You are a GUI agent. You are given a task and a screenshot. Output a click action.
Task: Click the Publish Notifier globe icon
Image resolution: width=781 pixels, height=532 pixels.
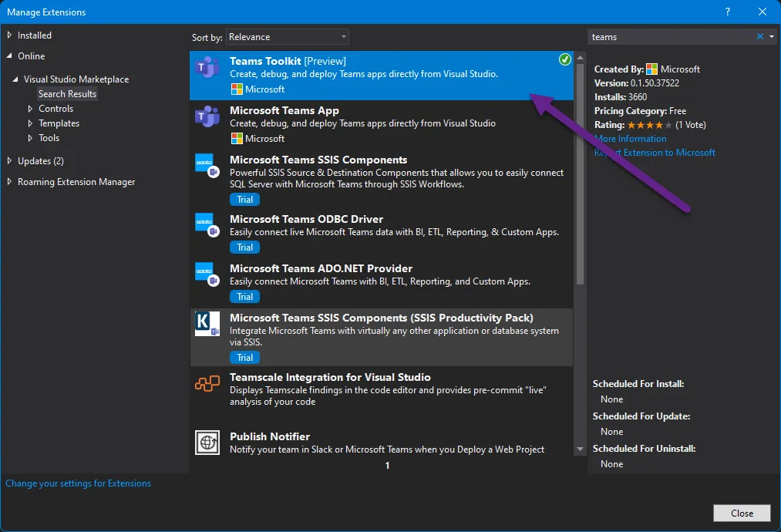(207, 443)
